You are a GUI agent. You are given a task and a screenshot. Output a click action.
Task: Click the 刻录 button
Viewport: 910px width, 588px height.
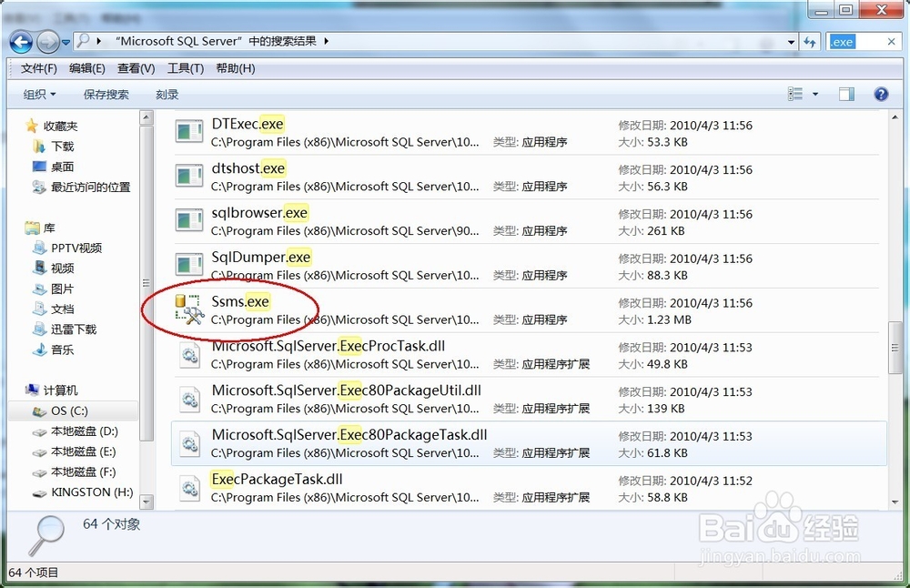[x=167, y=94]
